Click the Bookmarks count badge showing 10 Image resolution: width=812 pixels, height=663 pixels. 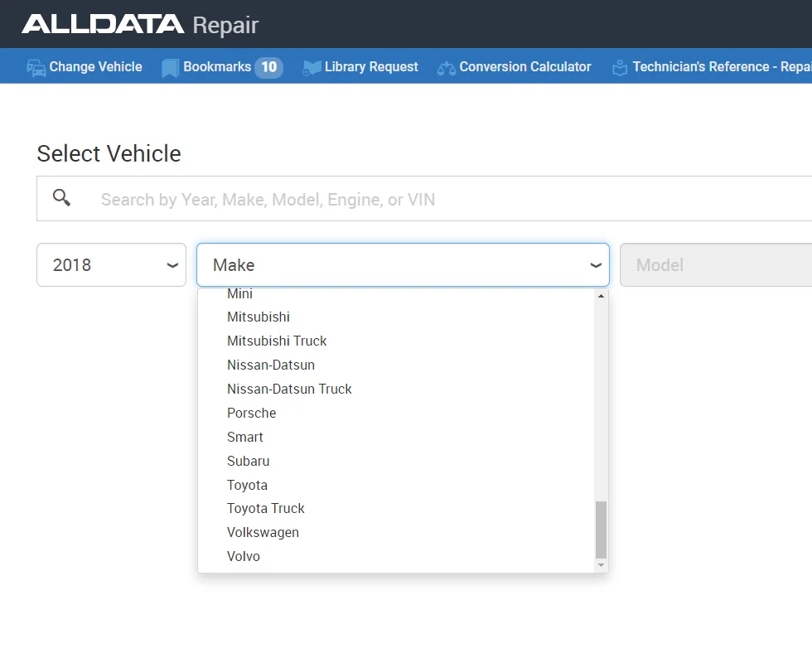click(268, 67)
